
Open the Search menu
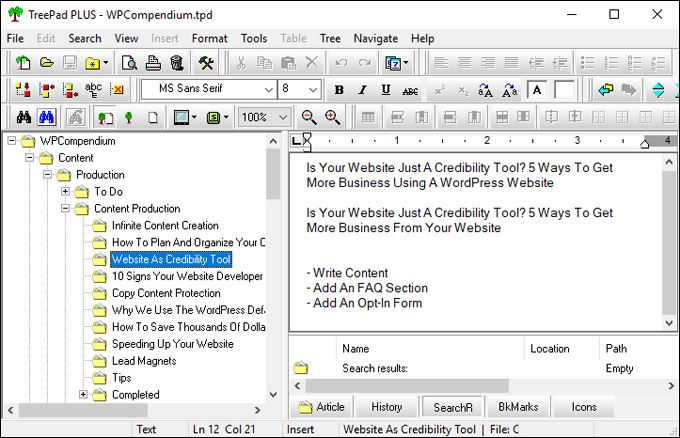coord(85,39)
